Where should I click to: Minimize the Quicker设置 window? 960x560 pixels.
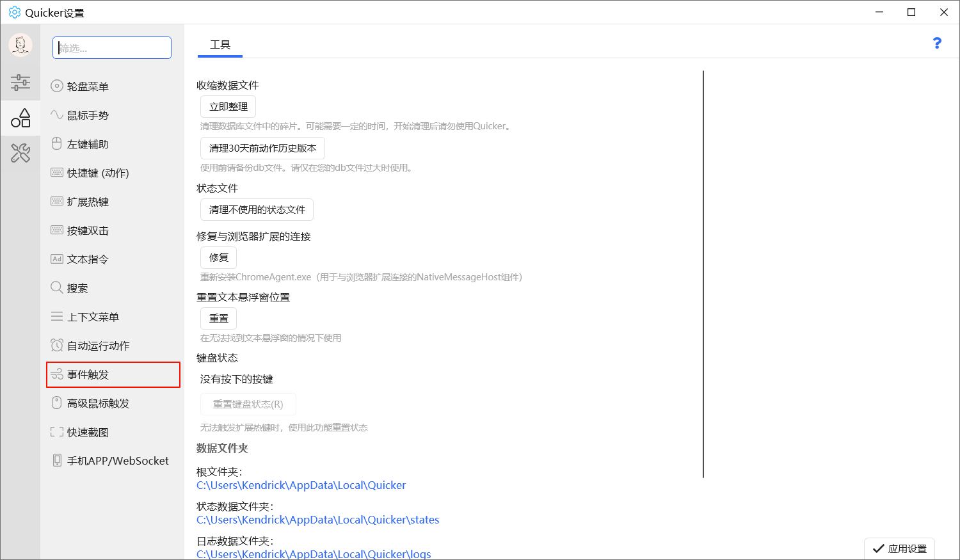[x=880, y=12]
